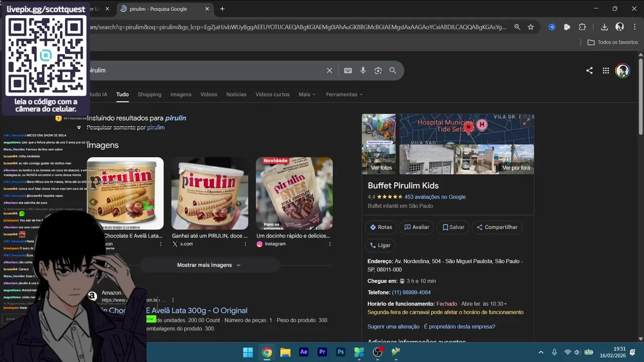
Task: Launch Premiere Pro from the taskbar
Action: [322, 352]
